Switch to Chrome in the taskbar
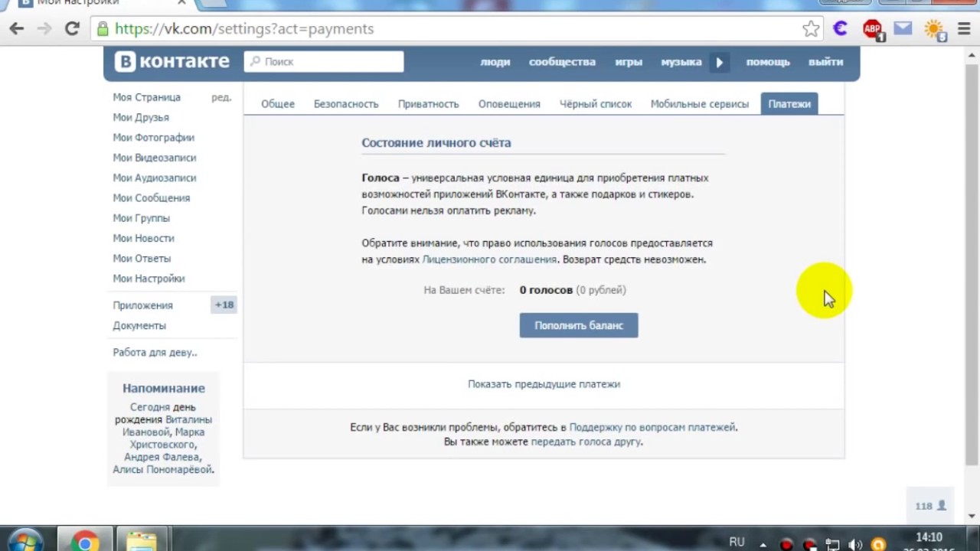This screenshot has height=551, width=980. click(x=85, y=540)
